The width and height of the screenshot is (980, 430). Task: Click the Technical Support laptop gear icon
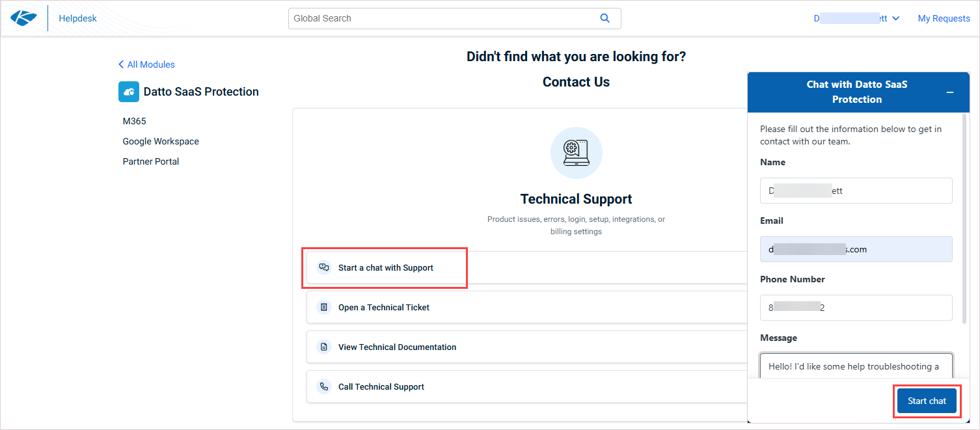point(576,153)
